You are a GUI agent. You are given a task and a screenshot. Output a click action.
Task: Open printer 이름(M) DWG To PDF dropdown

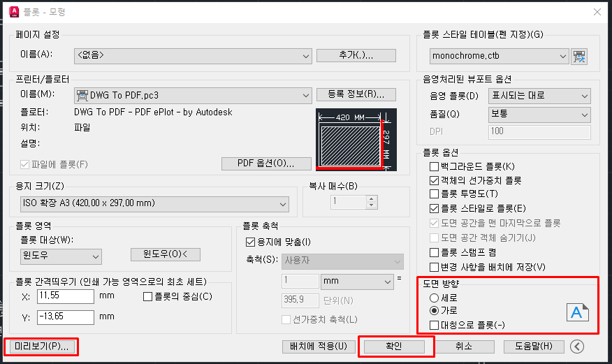click(x=193, y=96)
